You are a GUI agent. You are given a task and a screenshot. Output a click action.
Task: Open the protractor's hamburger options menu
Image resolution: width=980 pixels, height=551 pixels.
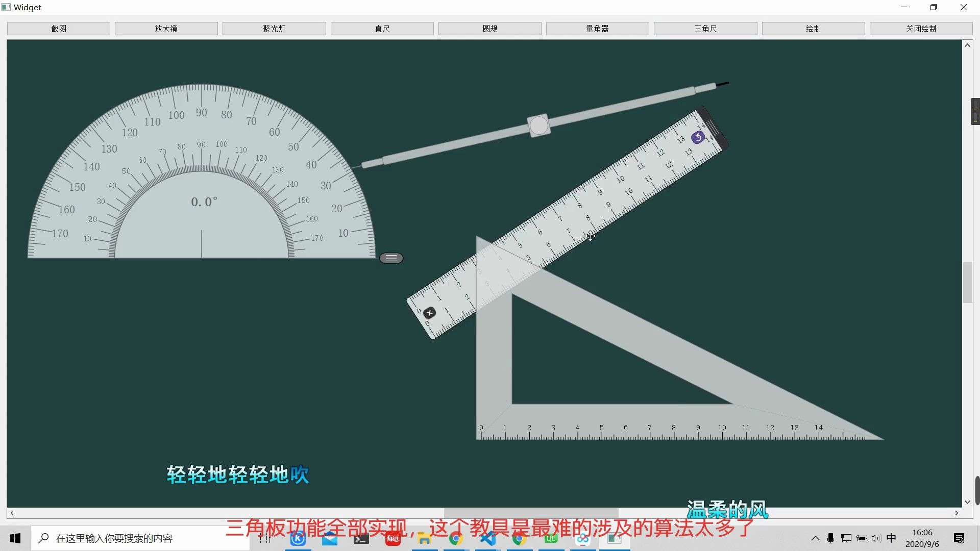click(391, 258)
